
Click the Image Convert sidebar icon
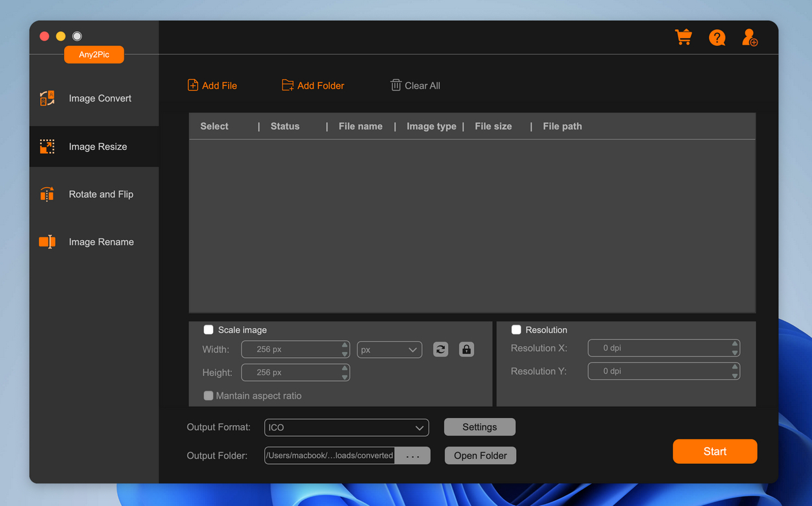pos(47,98)
